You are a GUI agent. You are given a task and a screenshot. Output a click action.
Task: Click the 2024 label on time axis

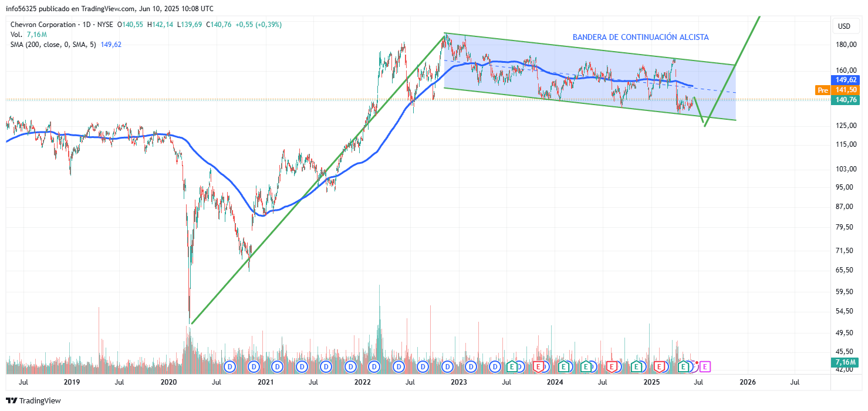555,382
